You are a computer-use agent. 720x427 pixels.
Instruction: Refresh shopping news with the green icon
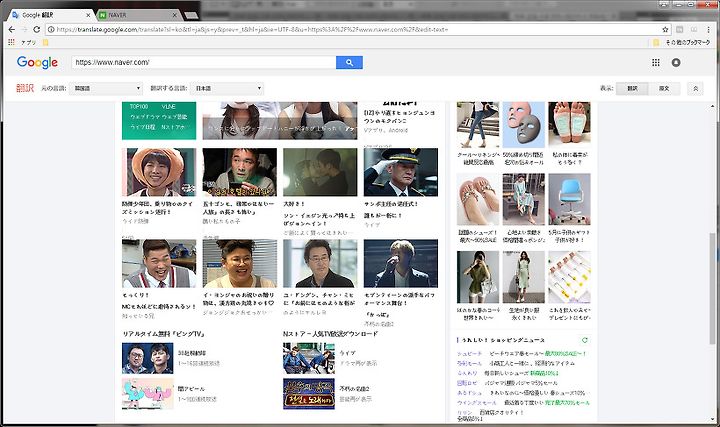(585, 340)
